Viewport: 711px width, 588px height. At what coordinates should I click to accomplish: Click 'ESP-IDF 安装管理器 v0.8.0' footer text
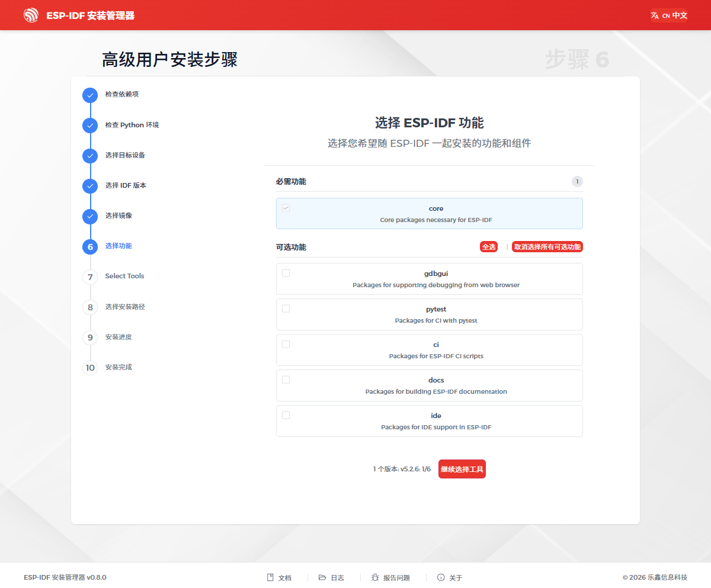[x=65, y=577]
